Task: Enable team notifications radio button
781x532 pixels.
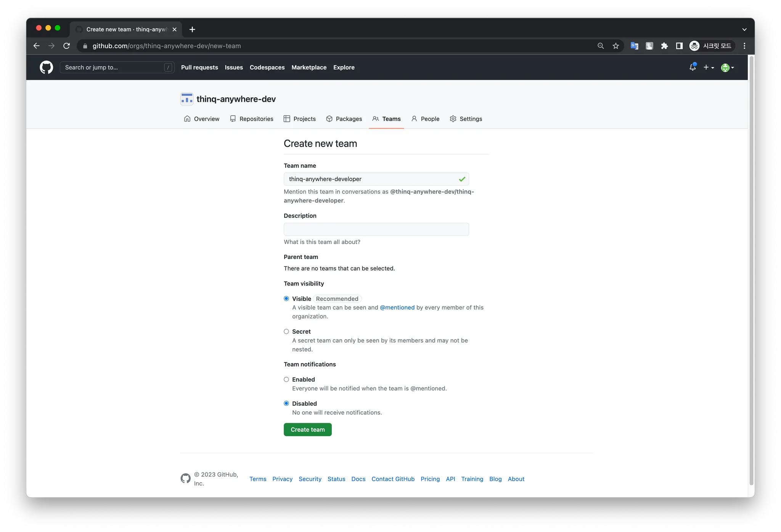Action: pos(286,379)
